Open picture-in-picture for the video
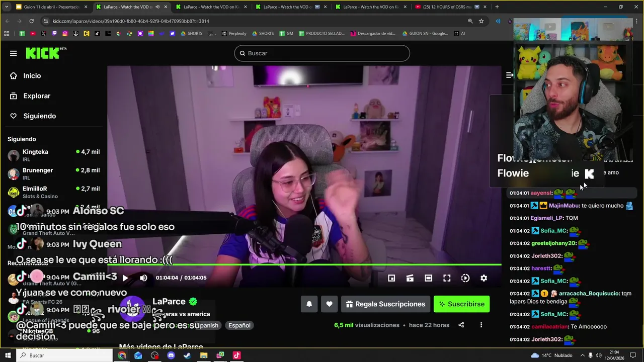This screenshot has width=644, height=362. (391, 278)
